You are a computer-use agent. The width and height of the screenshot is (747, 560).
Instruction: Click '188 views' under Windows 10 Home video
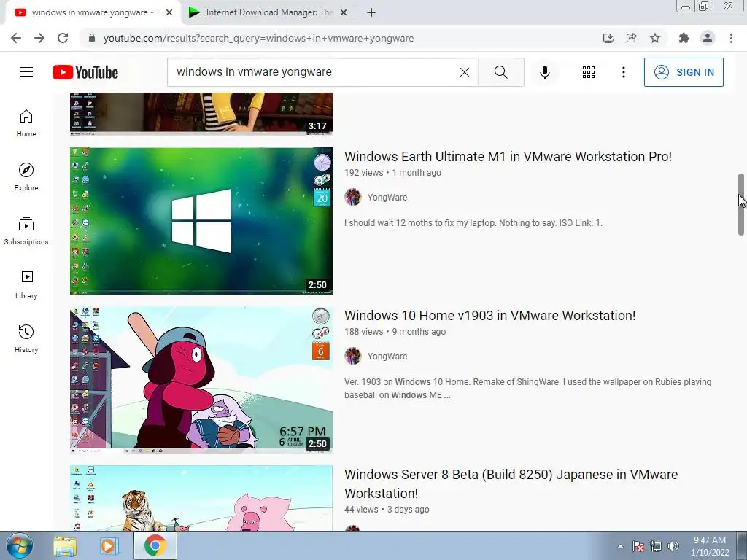[363, 332]
